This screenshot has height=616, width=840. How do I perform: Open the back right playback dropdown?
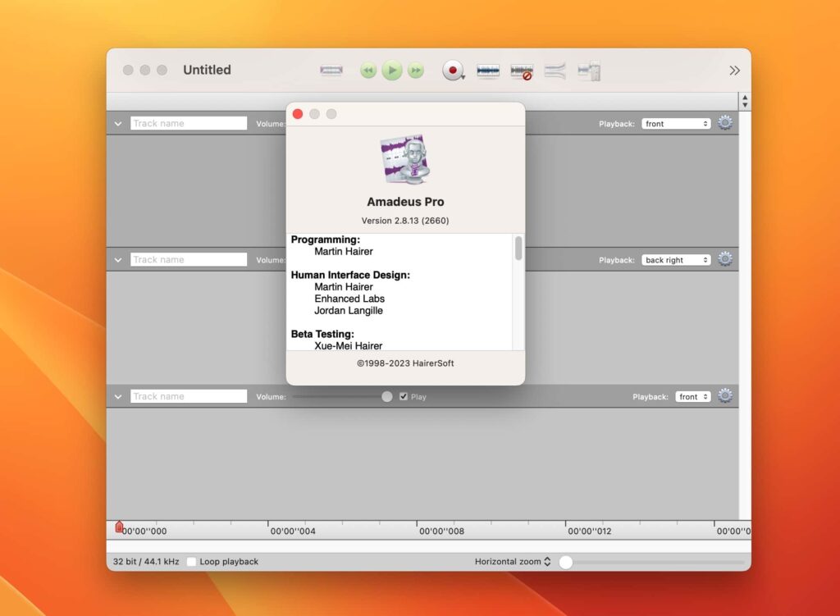pyautogui.click(x=676, y=259)
